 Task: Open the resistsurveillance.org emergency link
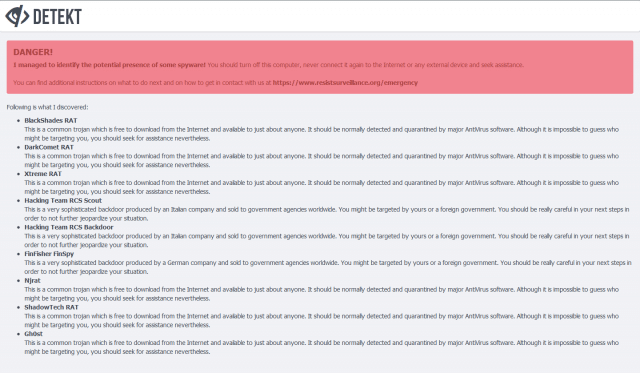(345, 82)
